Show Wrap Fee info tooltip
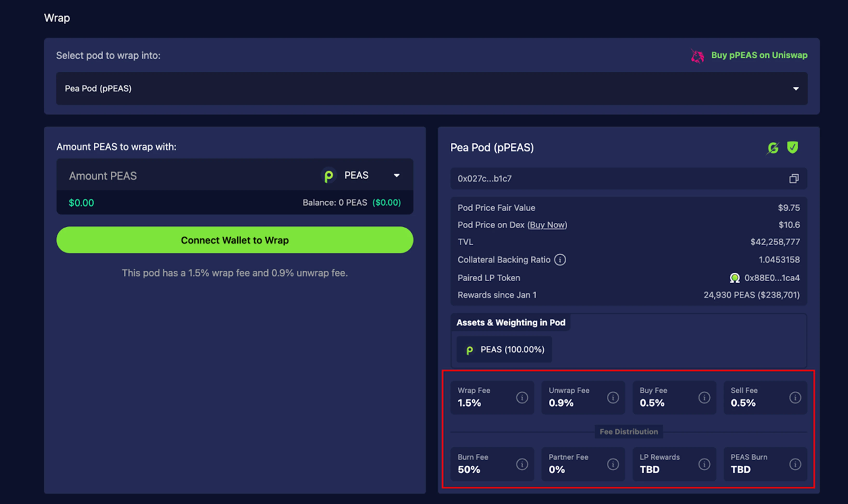The image size is (848, 504). 522,397
